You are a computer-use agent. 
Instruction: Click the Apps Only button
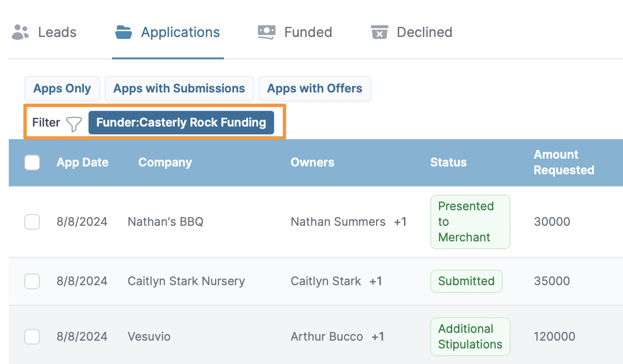62,89
